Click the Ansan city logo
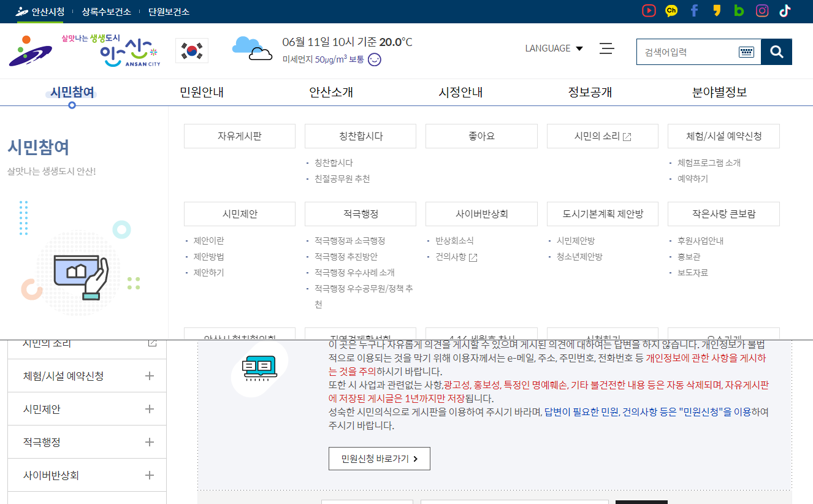Image resolution: width=813 pixels, height=504 pixels. 85,50
